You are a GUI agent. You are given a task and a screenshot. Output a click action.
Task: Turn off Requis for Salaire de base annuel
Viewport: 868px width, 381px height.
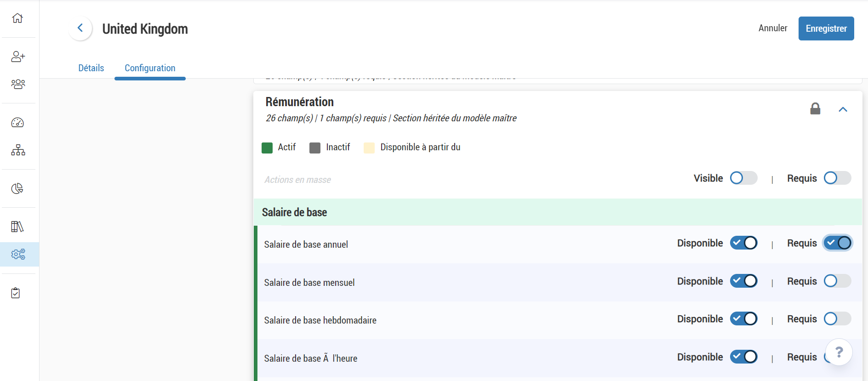point(837,243)
